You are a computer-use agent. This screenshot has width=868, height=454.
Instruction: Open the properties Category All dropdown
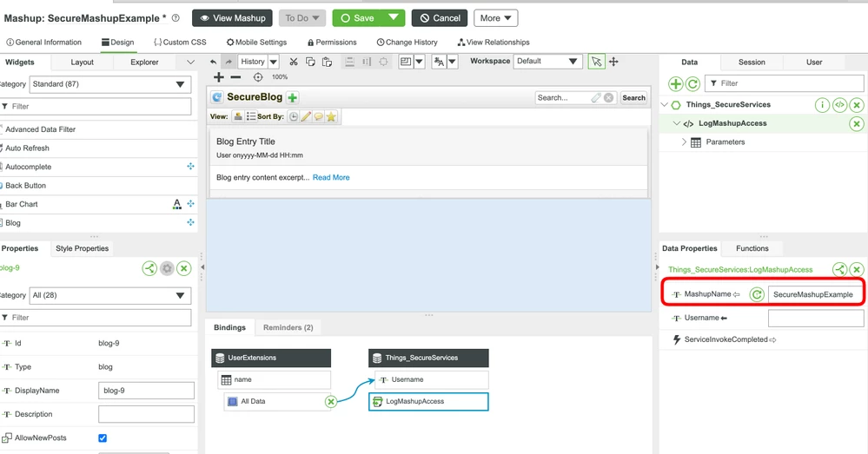pos(110,295)
